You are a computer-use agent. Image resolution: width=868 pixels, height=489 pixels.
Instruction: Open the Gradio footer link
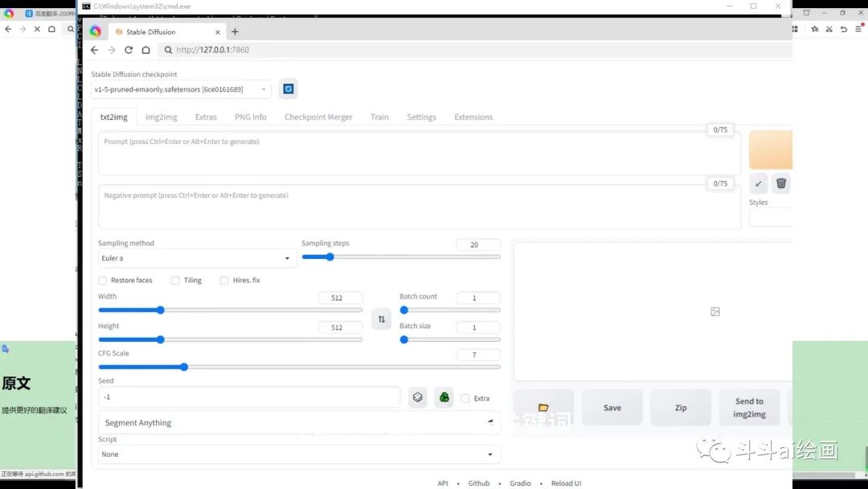pos(520,483)
